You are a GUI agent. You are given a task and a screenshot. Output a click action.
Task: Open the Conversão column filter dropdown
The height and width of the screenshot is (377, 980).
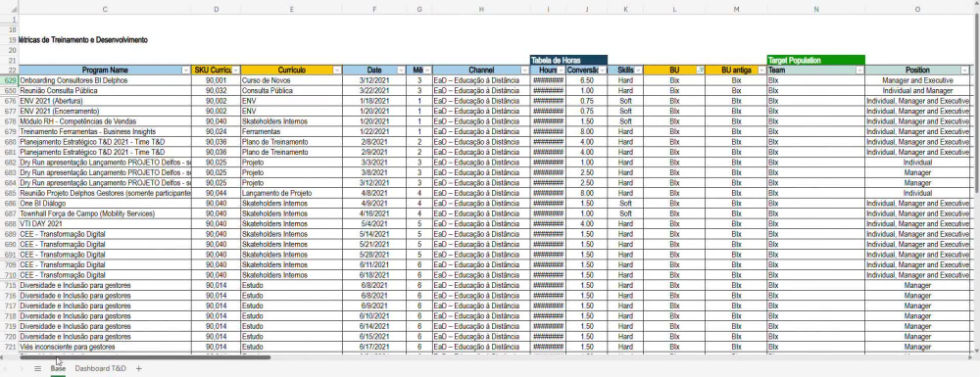(603, 71)
